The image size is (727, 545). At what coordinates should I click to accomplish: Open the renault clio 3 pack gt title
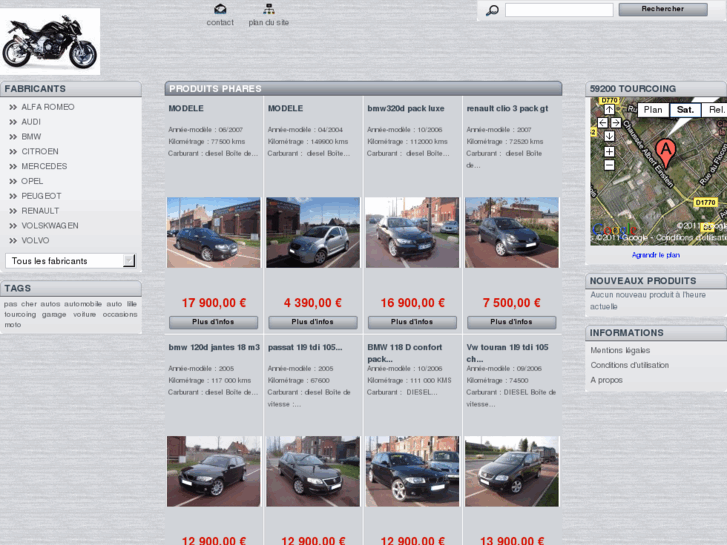click(507, 109)
